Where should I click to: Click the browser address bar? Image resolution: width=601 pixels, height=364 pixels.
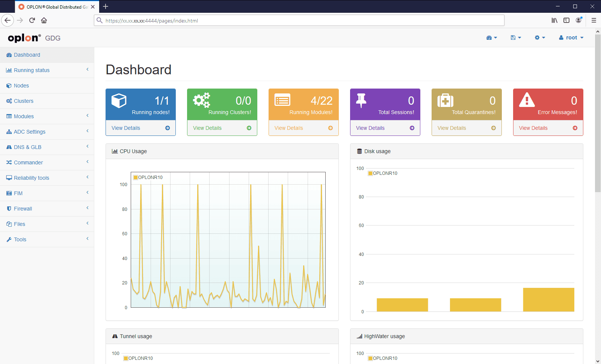pos(299,20)
